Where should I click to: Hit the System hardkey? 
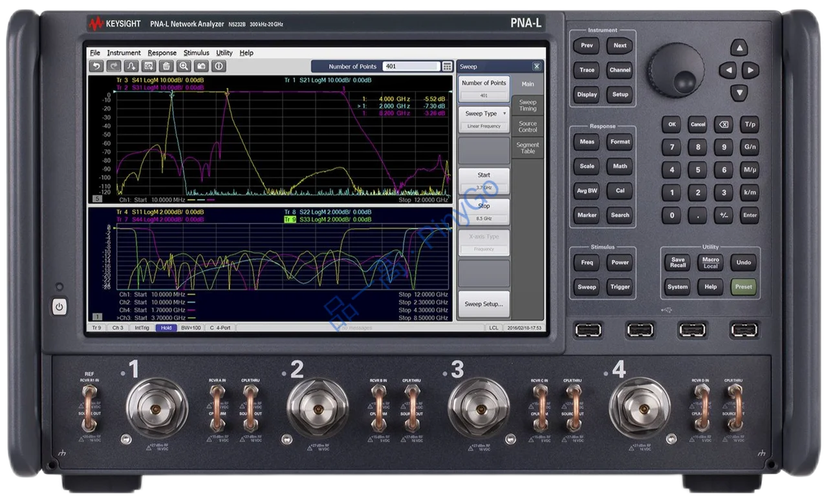pyautogui.click(x=678, y=287)
